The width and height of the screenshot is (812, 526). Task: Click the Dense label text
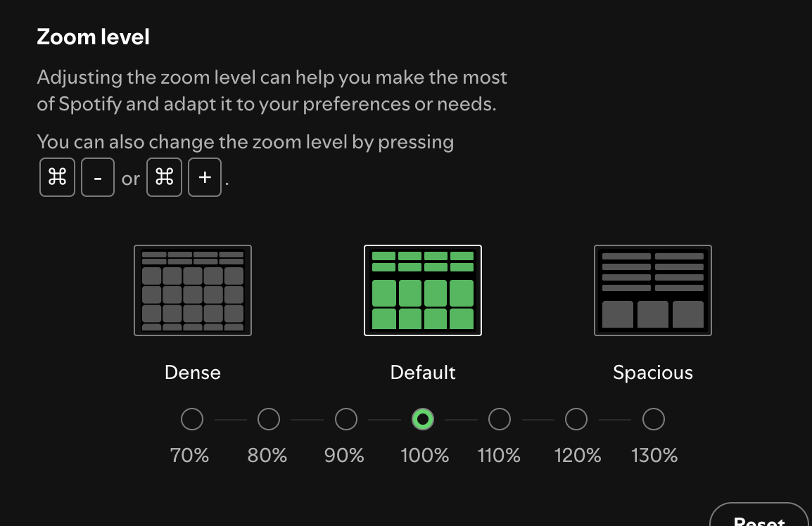click(x=193, y=373)
